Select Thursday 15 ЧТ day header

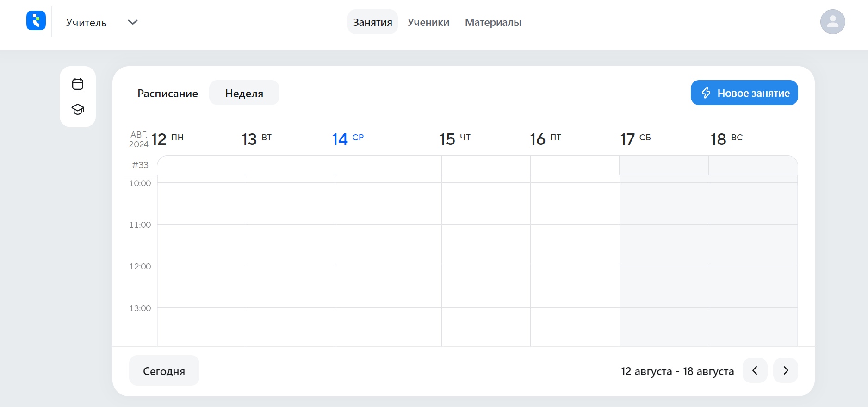(455, 139)
